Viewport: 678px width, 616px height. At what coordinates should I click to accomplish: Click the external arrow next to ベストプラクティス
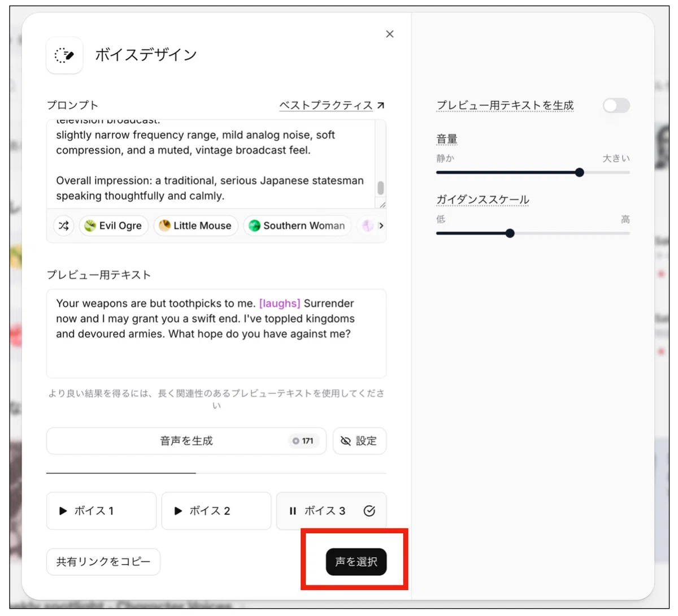[x=381, y=105]
